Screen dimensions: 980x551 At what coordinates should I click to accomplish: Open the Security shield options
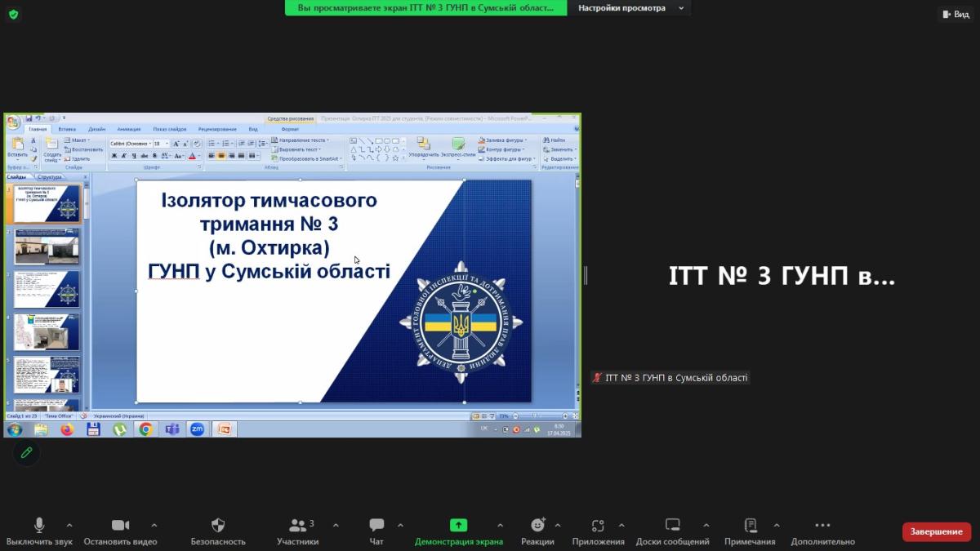pos(218,526)
